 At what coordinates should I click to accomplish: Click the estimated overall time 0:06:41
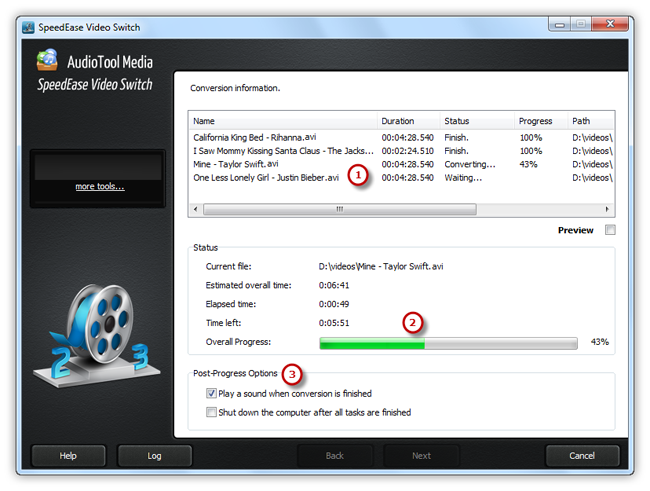(x=334, y=285)
